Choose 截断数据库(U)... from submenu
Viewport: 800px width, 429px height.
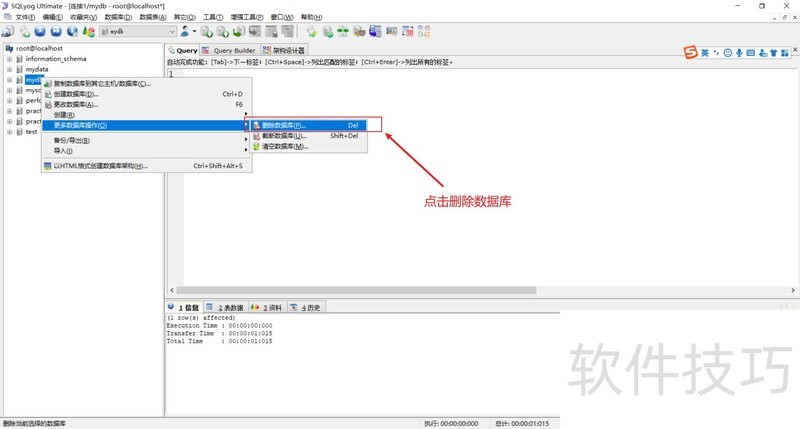[x=309, y=136]
